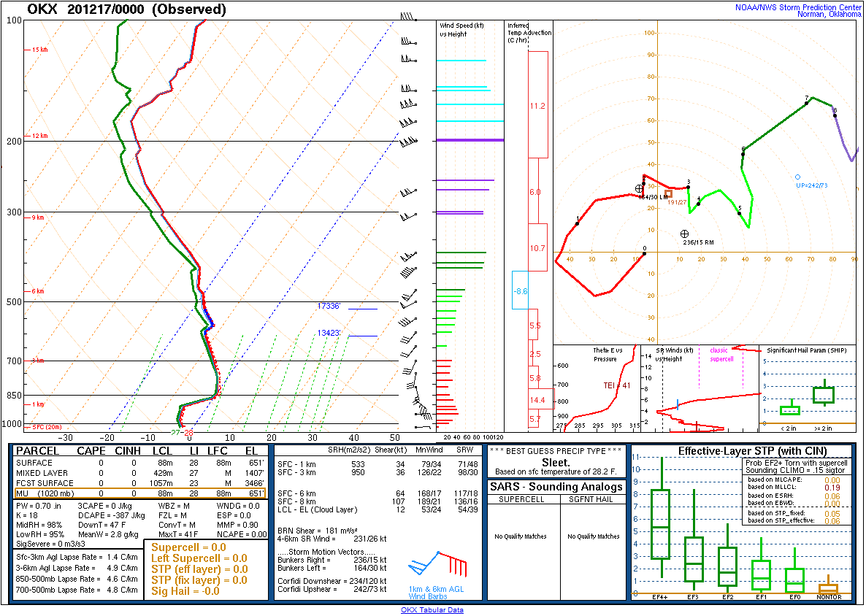Click the red 11.2 temp advection box
This screenshot has height=616, width=866.
click(x=538, y=105)
